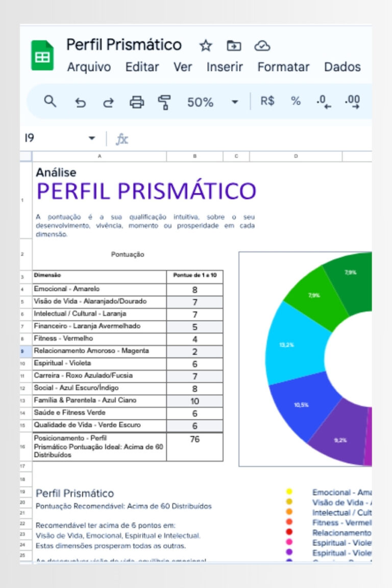Increase decimal places

[x=352, y=102]
